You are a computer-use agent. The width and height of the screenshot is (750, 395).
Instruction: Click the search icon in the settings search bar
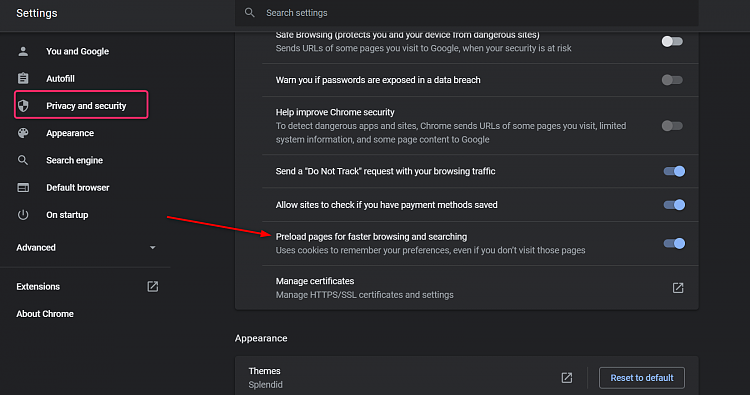tap(250, 12)
